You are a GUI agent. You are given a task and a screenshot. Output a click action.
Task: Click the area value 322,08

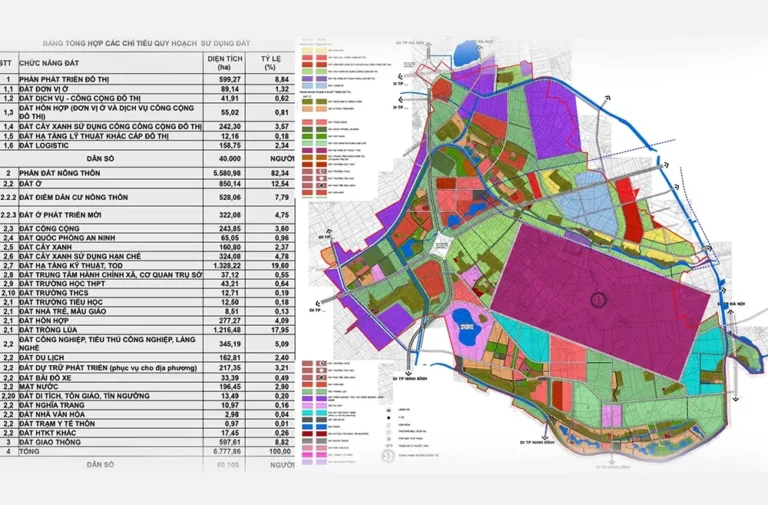230,215
